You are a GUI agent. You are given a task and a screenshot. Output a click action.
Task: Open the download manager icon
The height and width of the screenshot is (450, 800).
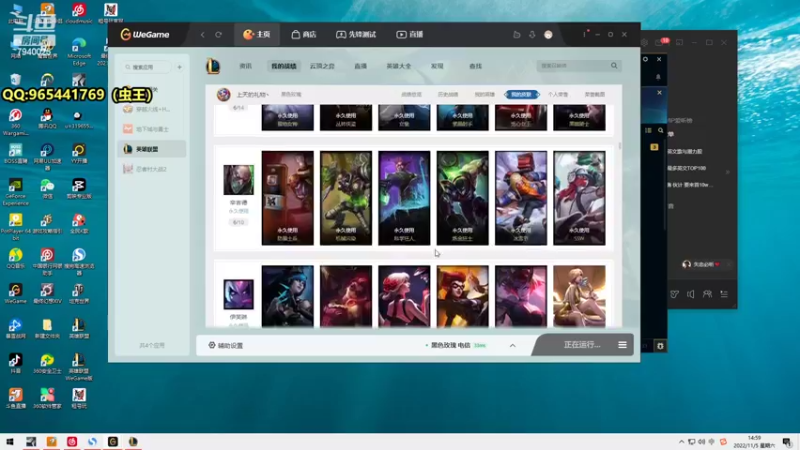(x=532, y=35)
